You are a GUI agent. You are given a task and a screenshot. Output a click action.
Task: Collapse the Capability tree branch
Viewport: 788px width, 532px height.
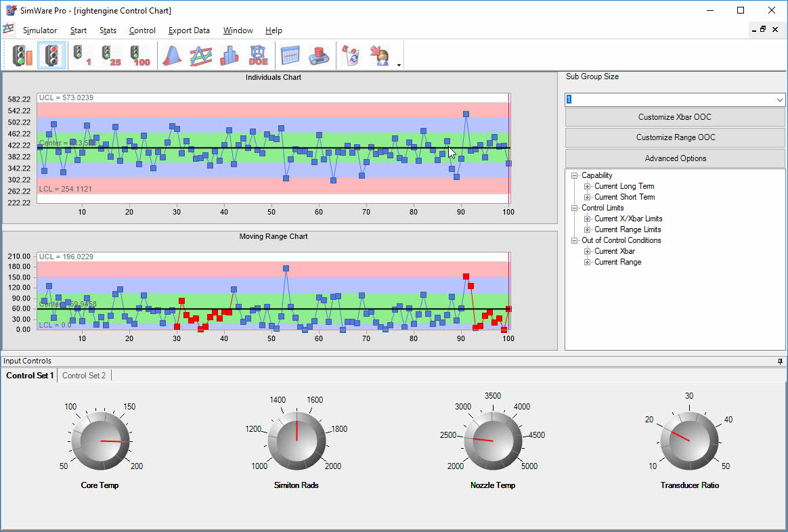[574, 175]
